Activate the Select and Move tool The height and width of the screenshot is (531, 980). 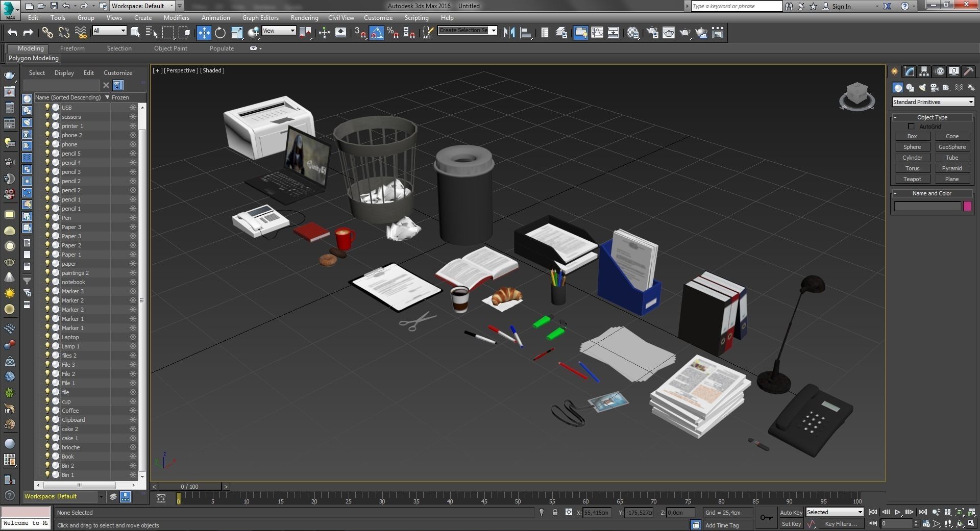(x=204, y=33)
